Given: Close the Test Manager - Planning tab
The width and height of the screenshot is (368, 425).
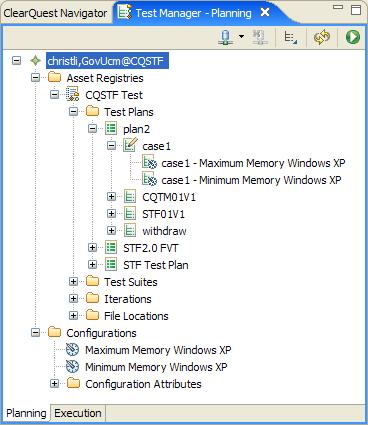Looking at the screenshot, I should coord(265,12).
